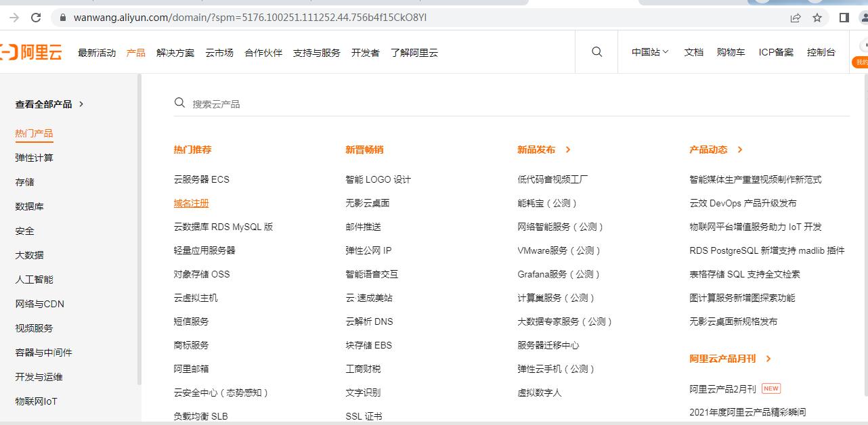868x425 pixels.
Task: Click the shopping cart (购物车) icon area
Action: tap(731, 52)
